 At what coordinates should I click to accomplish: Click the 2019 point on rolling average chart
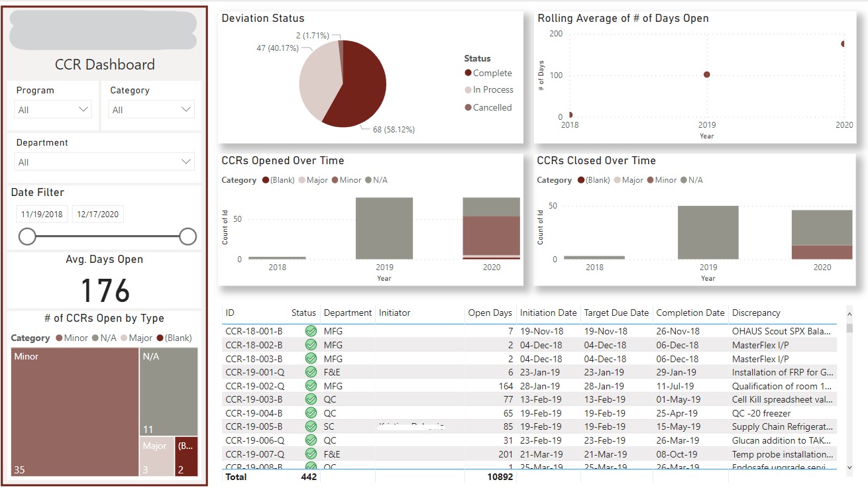[x=706, y=75]
